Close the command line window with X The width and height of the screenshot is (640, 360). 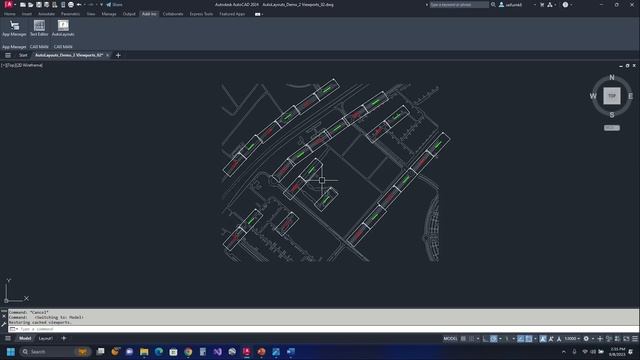pyautogui.click(x=4, y=316)
